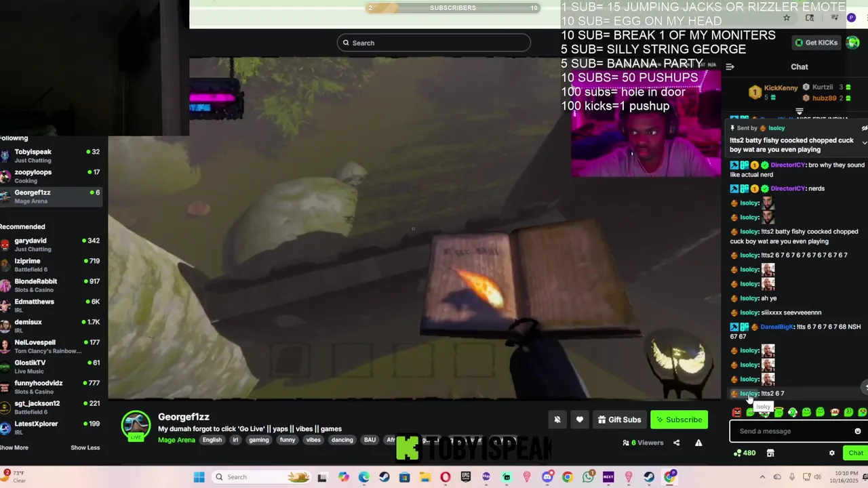Mute notifications with the bell icon
Image resolution: width=868 pixels, height=488 pixels.
(x=557, y=420)
